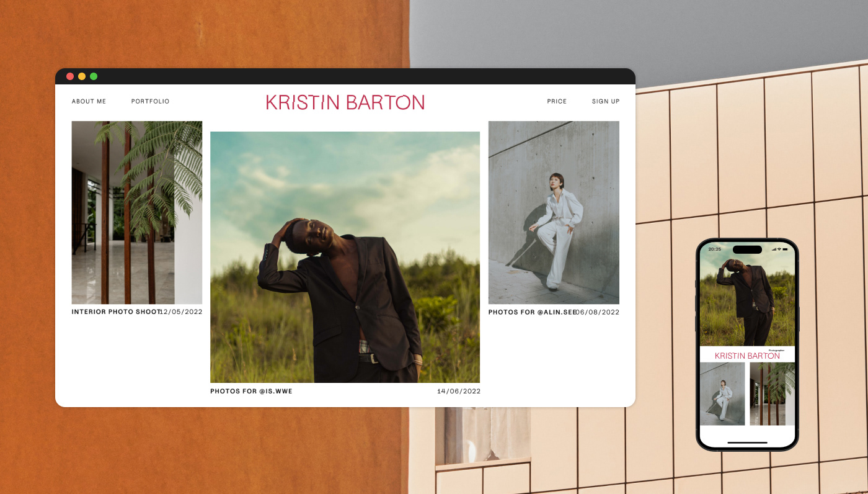Tap the small 'Photographer' label on the phone

click(x=776, y=350)
